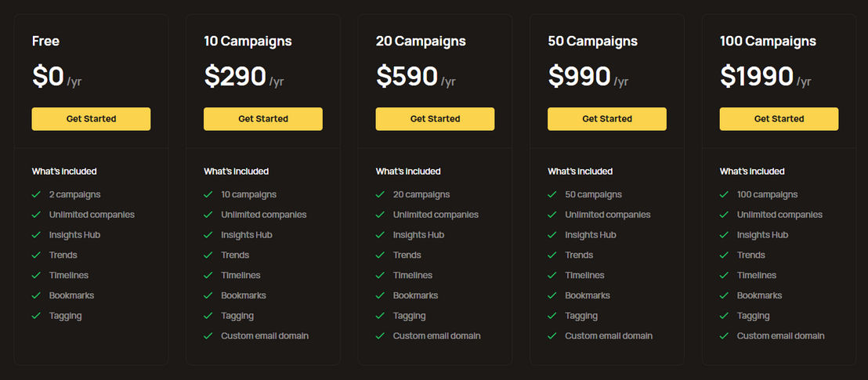
Task: Click the green check beside 20 campaigns
Action: pyautogui.click(x=380, y=194)
